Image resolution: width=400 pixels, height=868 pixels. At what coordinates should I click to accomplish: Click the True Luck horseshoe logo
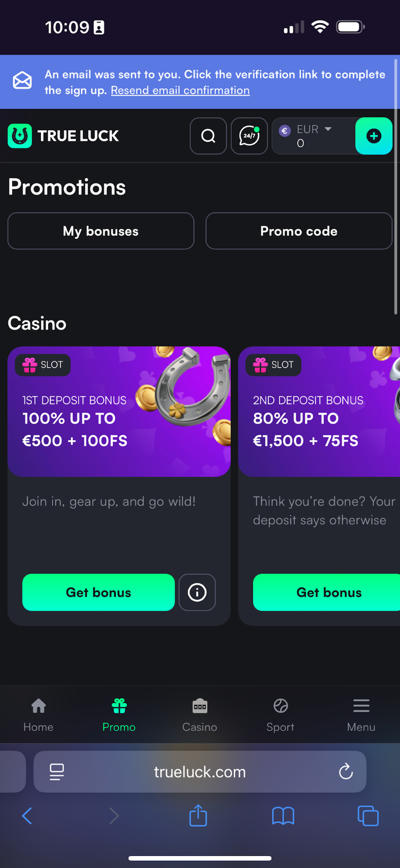tap(20, 136)
